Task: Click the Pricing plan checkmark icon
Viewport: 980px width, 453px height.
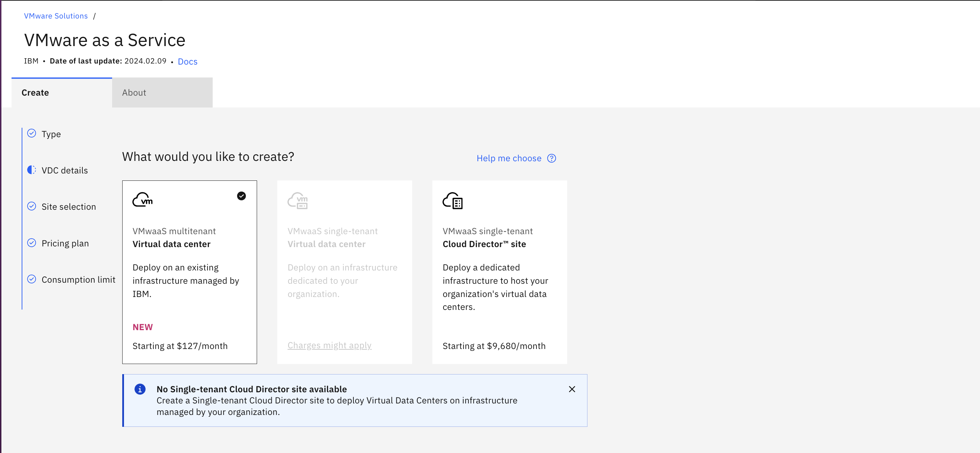Action: (x=31, y=243)
